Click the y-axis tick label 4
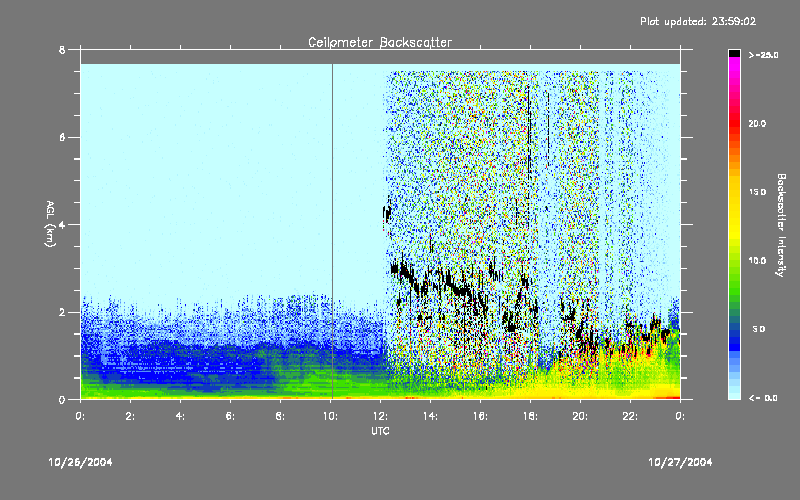The image size is (800, 500). click(x=62, y=224)
